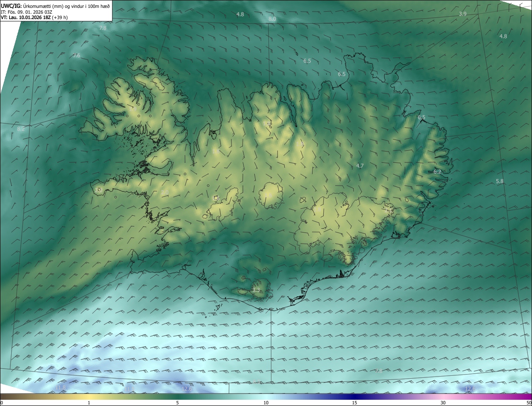
Task: Click the colorbar tick label 50
Action: pyautogui.click(x=529, y=403)
